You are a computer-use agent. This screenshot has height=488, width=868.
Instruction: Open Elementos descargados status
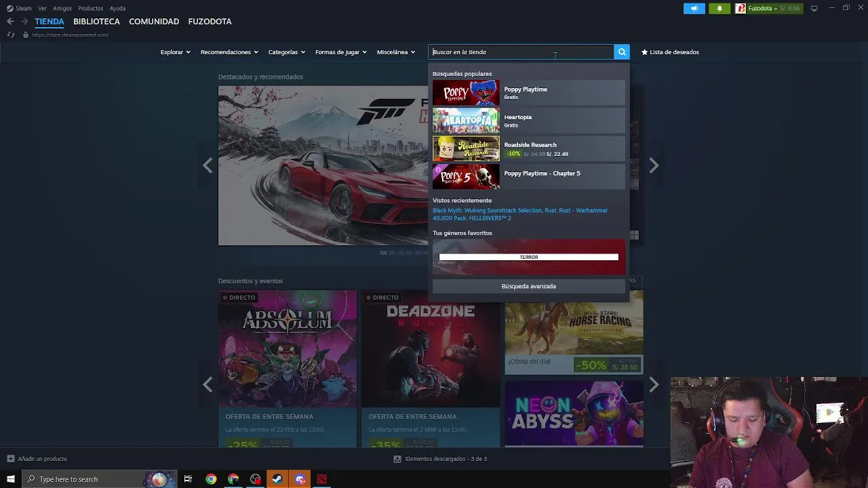click(440, 459)
